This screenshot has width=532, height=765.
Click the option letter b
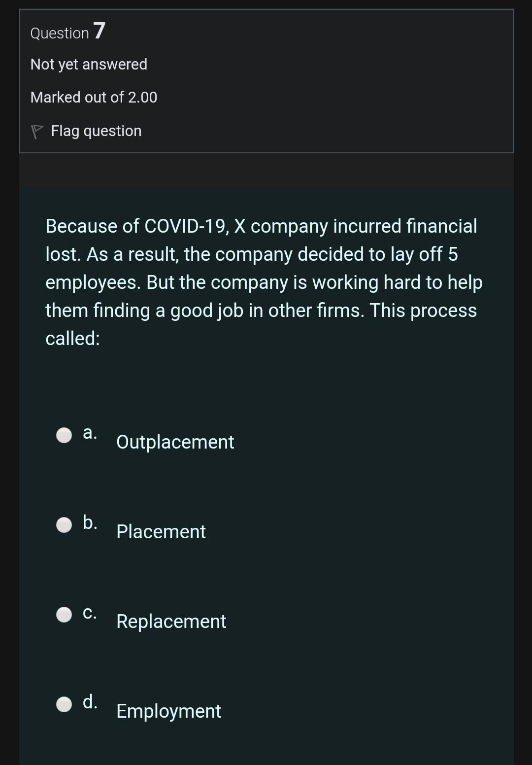[90, 522]
